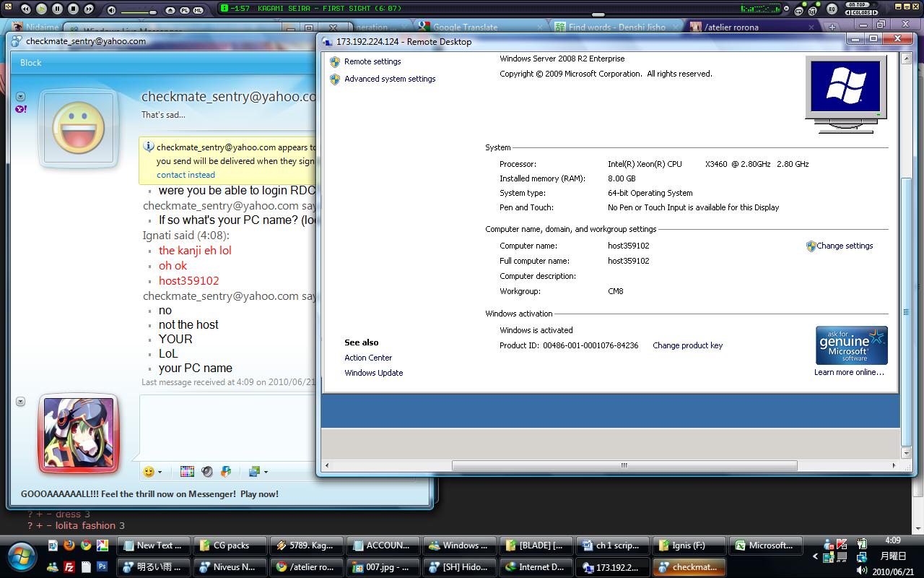
Task: Open the CG packs taskbar button
Action: [x=230, y=545]
